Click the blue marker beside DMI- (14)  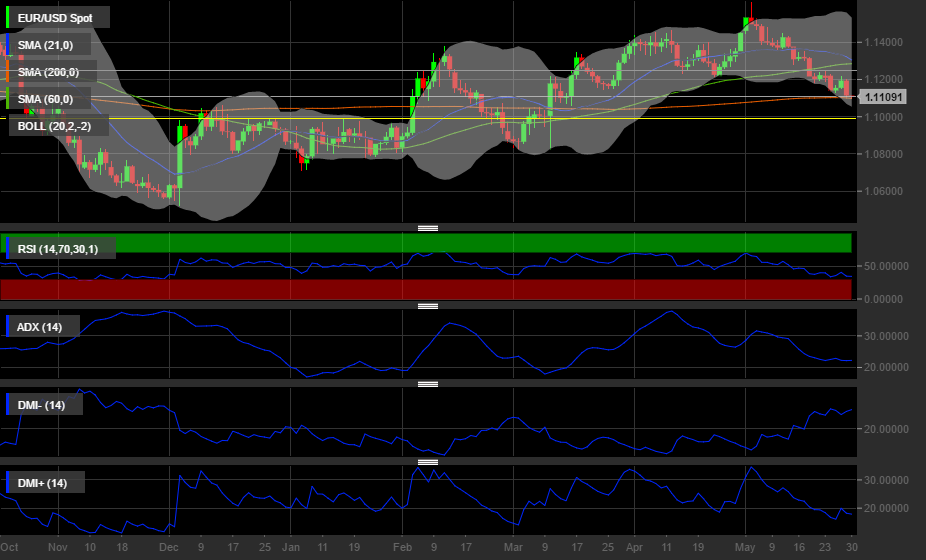7,405
